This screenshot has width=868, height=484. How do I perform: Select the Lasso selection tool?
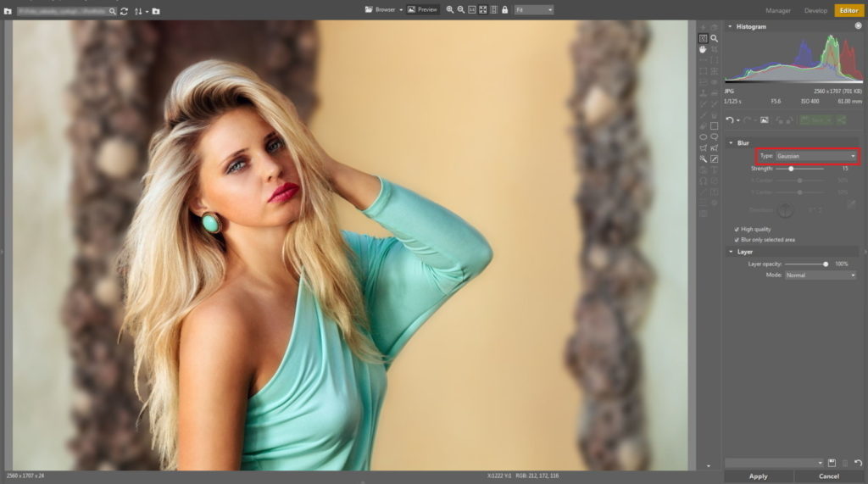pyautogui.click(x=714, y=136)
